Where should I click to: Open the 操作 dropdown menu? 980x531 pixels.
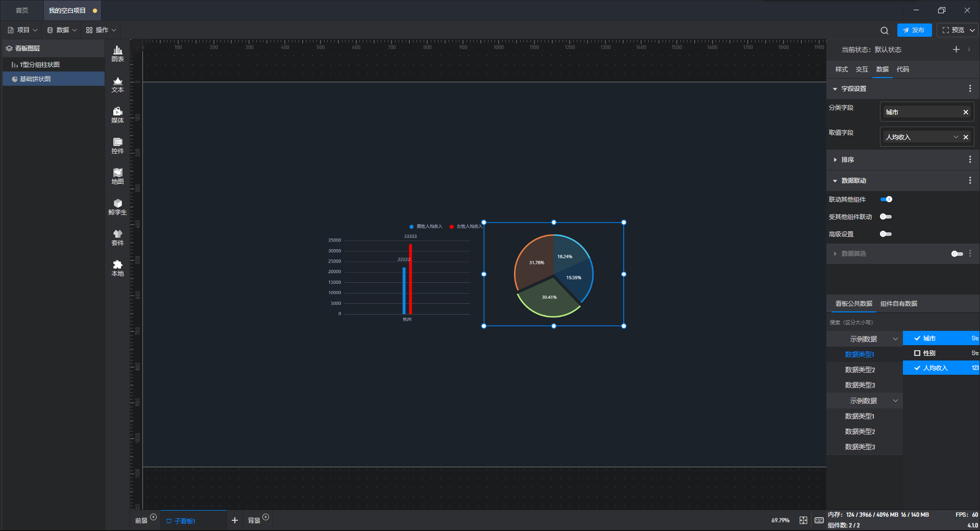point(101,30)
